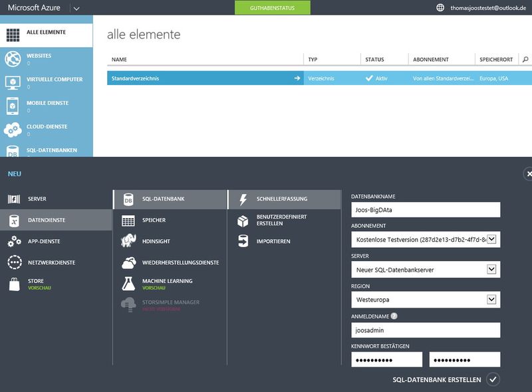The height and width of the screenshot is (392, 532).
Task: Click the language globe icon in header
Action: coord(440,7)
